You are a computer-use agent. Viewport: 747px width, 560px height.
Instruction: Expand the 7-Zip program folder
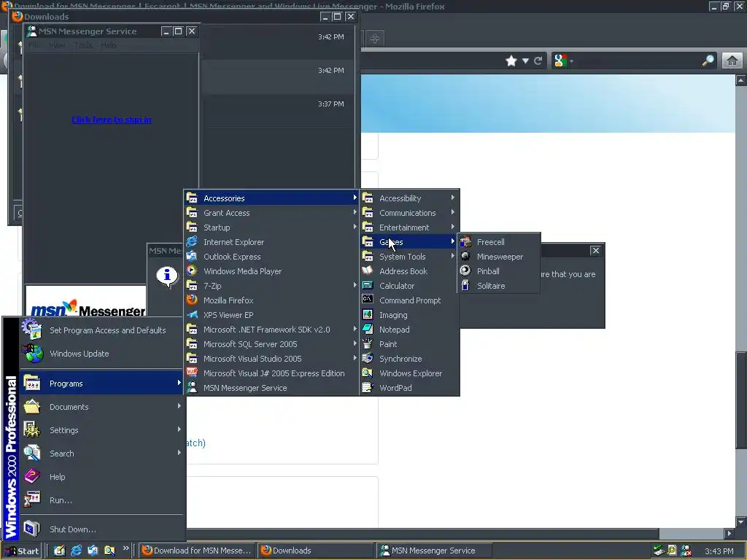point(271,286)
